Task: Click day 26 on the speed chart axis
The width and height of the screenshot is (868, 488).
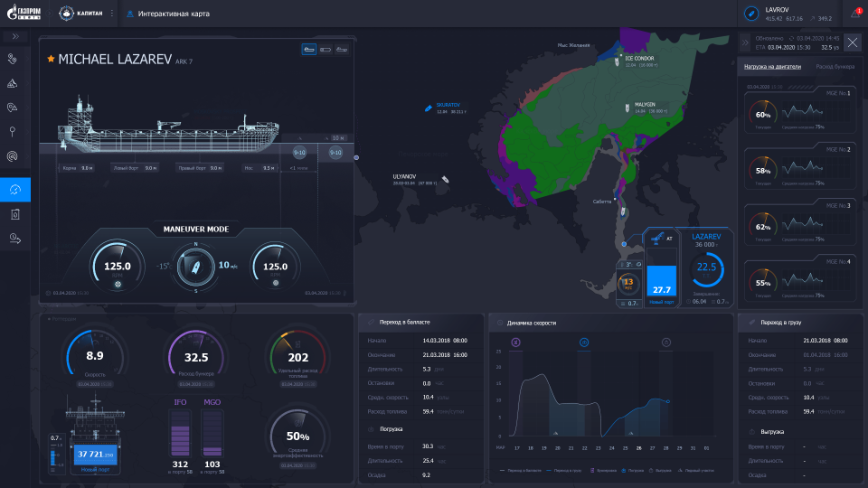Action: tap(638, 447)
